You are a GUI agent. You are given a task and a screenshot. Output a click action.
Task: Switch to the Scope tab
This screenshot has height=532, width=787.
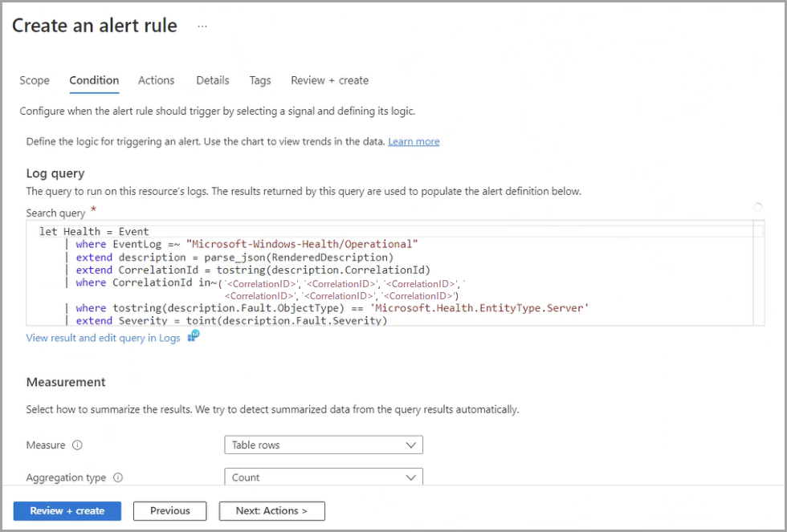pos(35,80)
